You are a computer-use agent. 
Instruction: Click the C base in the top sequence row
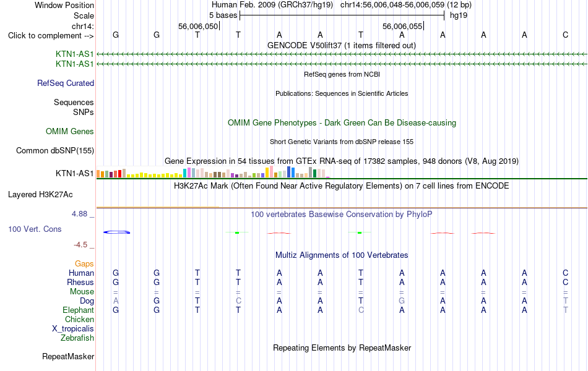[x=565, y=35]
